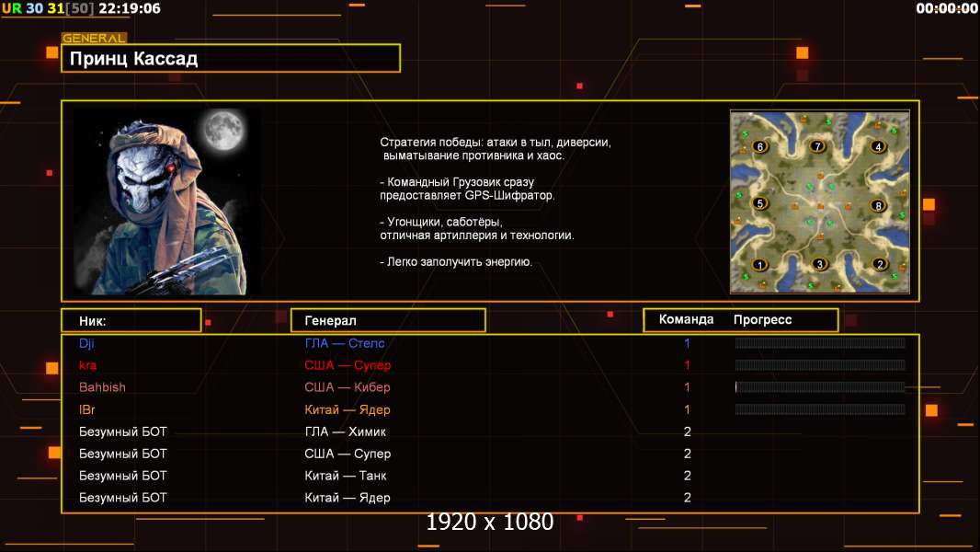980x552 pixels.
Task: Pick start position 3 on the minimap
Action: (x=819, y=264)
